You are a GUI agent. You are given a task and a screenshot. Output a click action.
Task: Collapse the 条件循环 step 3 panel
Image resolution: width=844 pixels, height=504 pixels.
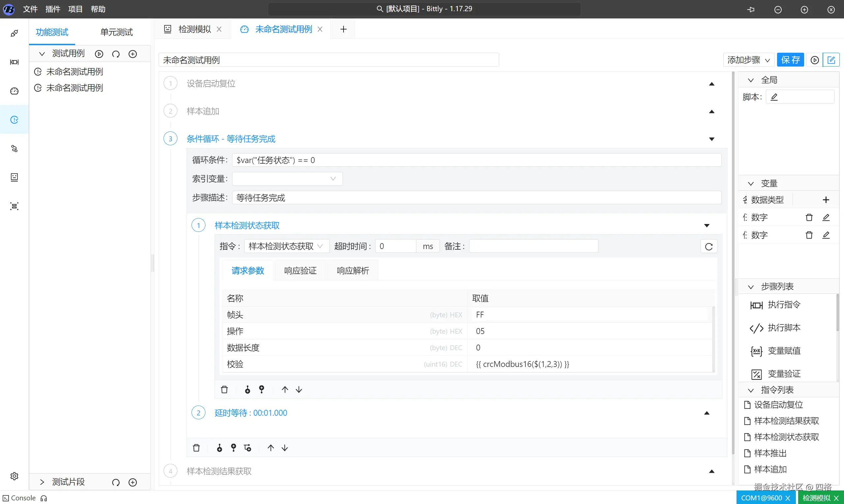[712, 139]
